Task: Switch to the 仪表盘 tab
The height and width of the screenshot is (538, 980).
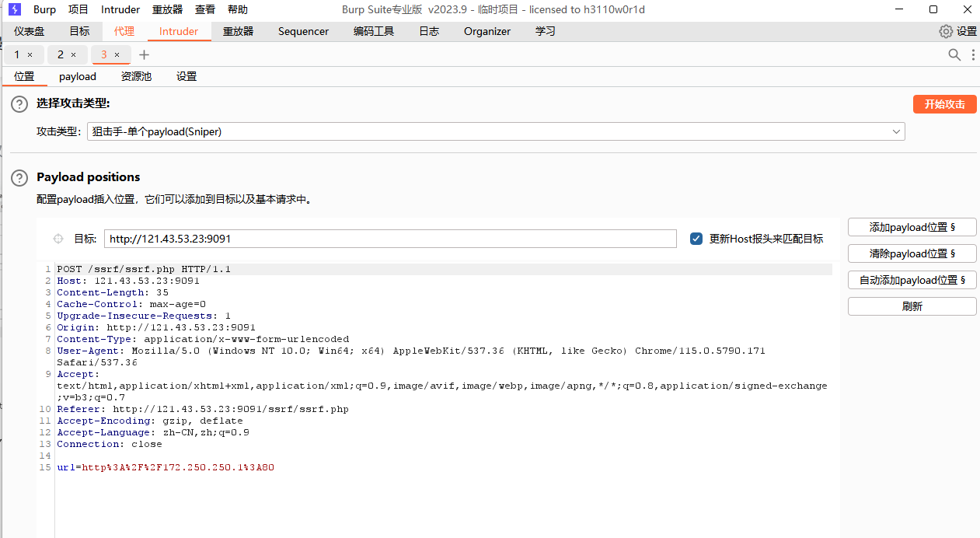Action: [x=29, y=31]
